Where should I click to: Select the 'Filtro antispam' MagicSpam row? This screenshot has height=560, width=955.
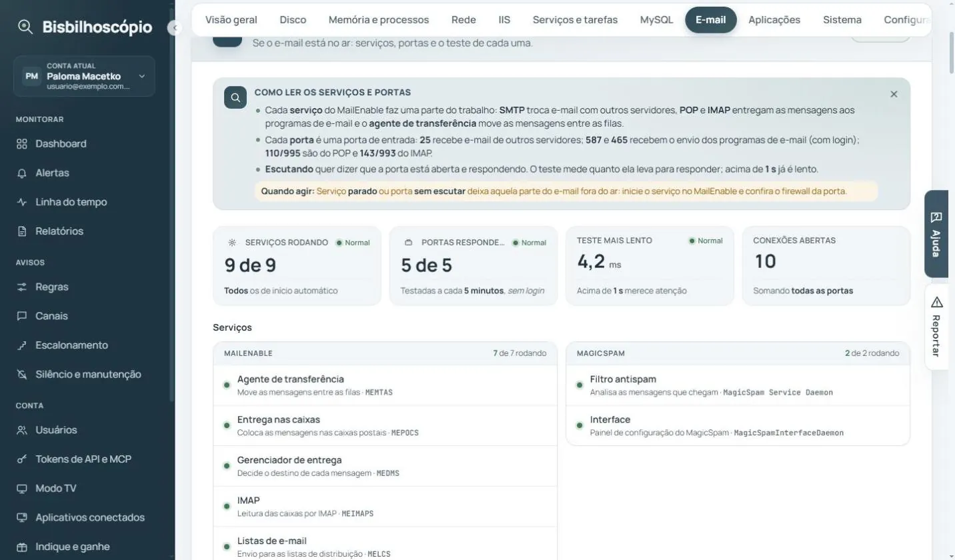(x=738, y=385)
